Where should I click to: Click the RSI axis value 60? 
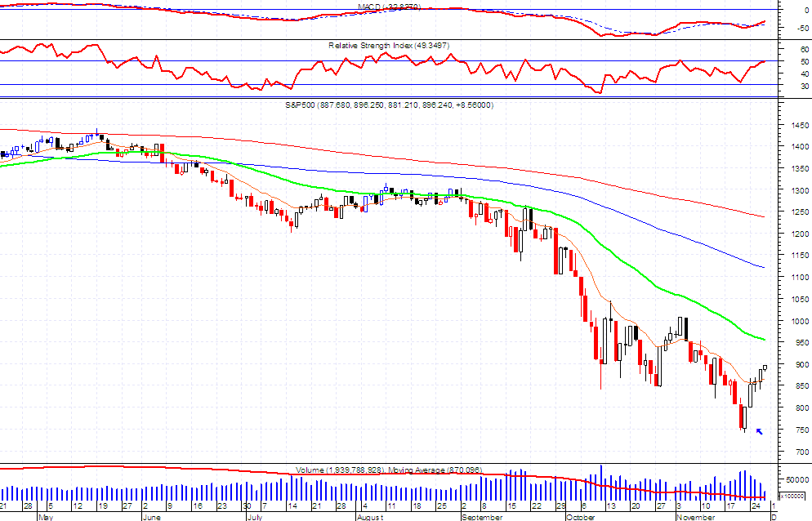(804, 50)
